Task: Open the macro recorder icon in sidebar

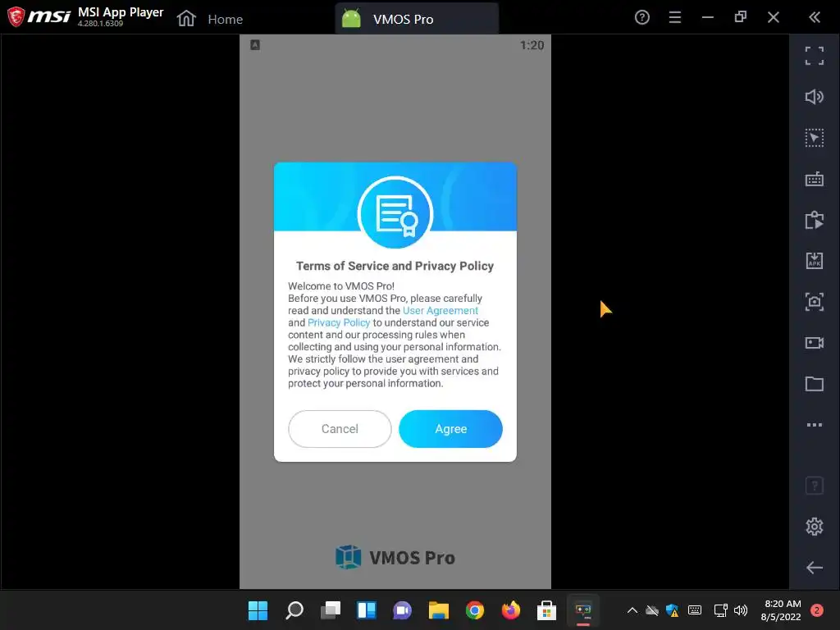Action: pyautogui.click(x=815, y=220)
